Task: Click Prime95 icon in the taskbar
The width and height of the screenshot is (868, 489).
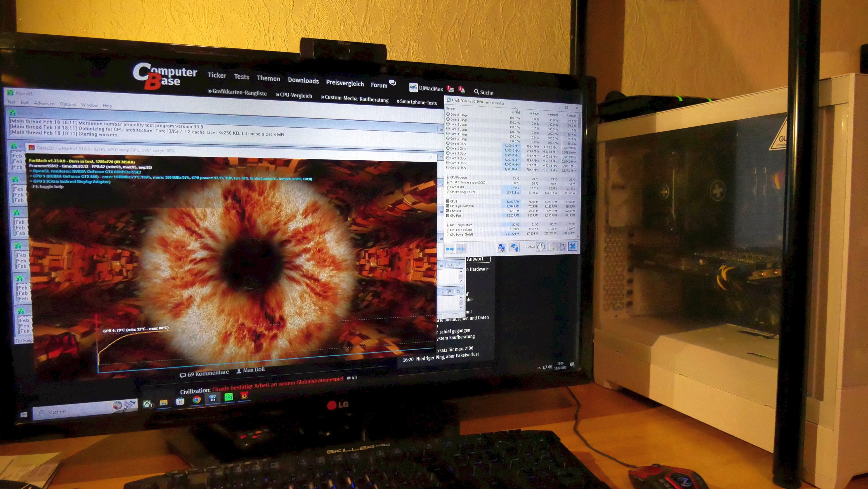Action: (x=229, y=397)
